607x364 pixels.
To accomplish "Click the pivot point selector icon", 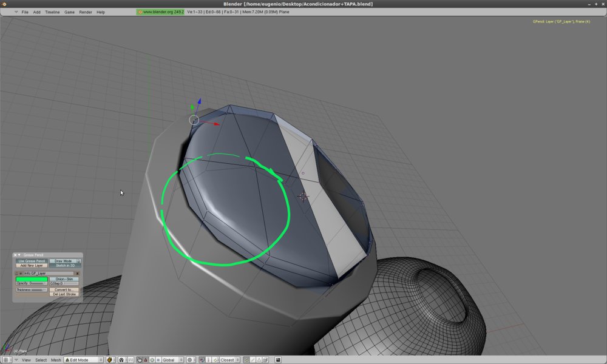I will 123,360.
